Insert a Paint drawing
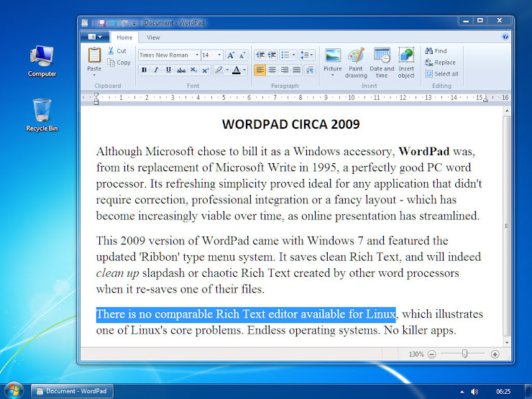The width and height of the screenshot is (532, 399). [x=356, y=63]
